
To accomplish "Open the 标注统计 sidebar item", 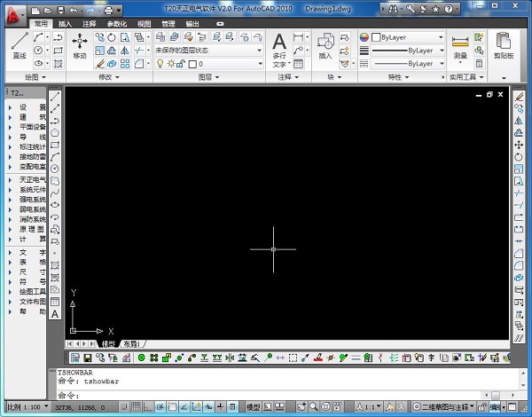I will pyautogui.click(x=27, y=146).
